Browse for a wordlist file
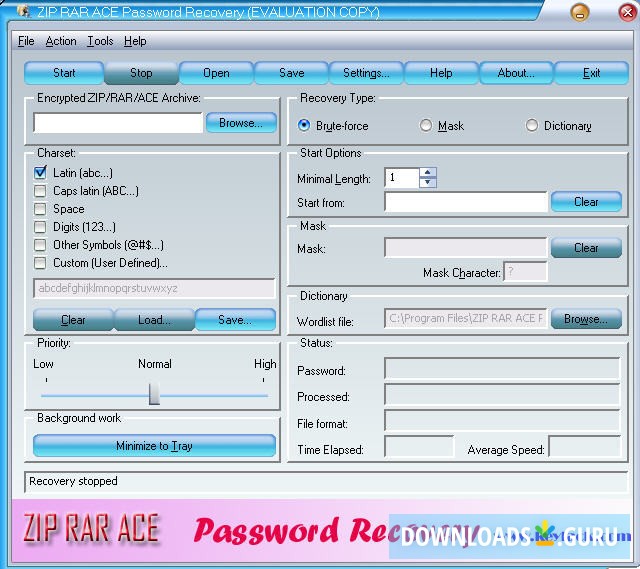Image resolution: width=640 pixels, height=569 pixels. tap(586, 319)
